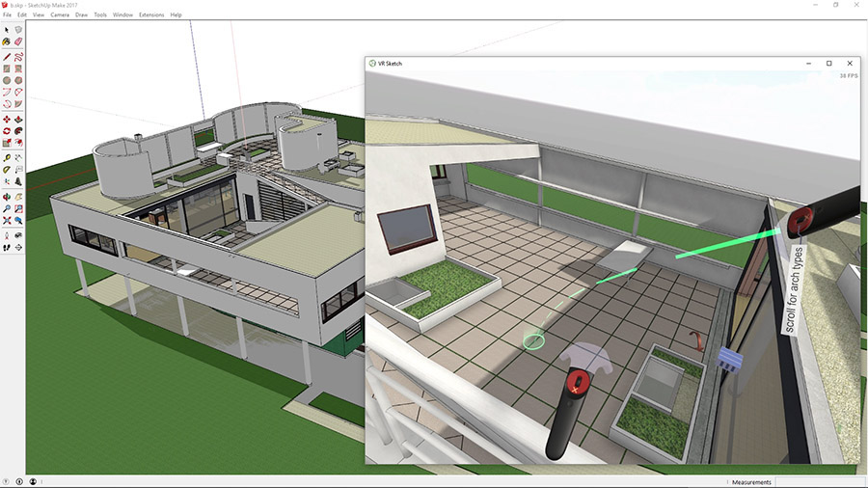Image resolution: width=868 pixels, height=488 pixels.
Task: Click the middle status bar icon at bottom-left
Action: tap(19, 482)
